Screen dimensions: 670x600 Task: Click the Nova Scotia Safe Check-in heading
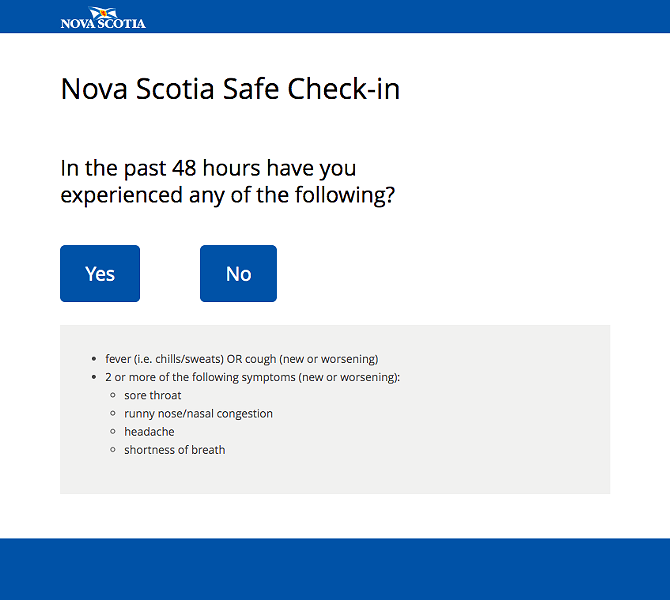coord(230,89)
